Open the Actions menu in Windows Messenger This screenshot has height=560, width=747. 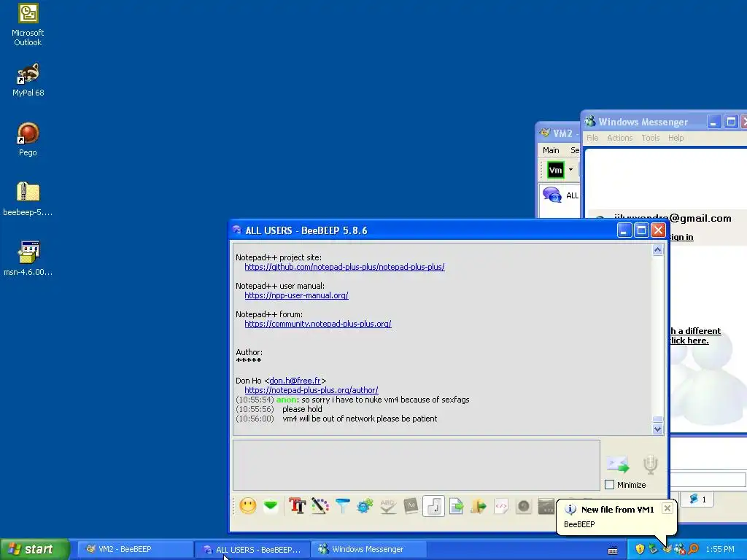click(x=620, y=138)
